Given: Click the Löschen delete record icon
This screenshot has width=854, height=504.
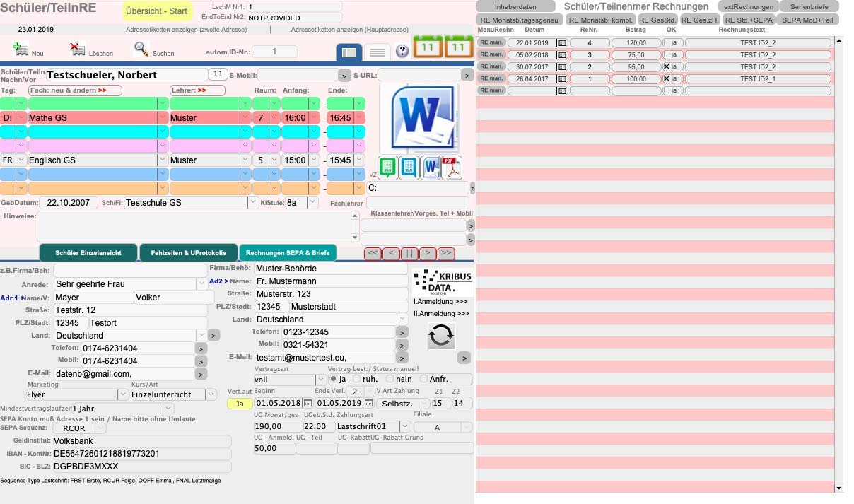Looking at the screenshot, I should pyautogui.click(x=78, y=49).
